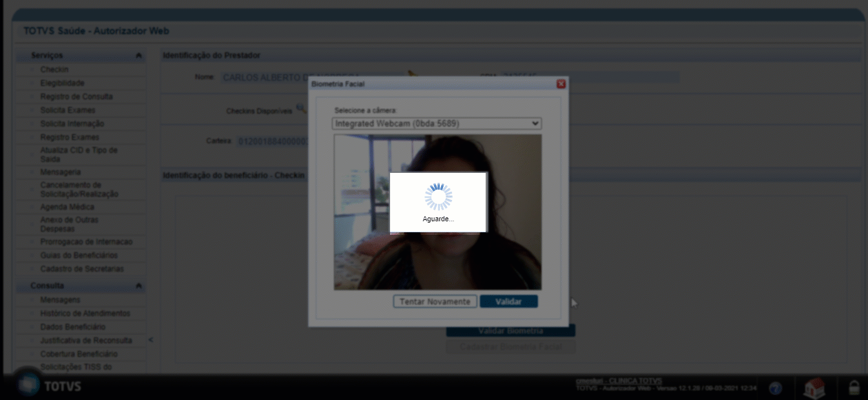Collapse the Consulta section
Image resolution: width=868 pixels, height=400 pixels.
click(139, 286)
